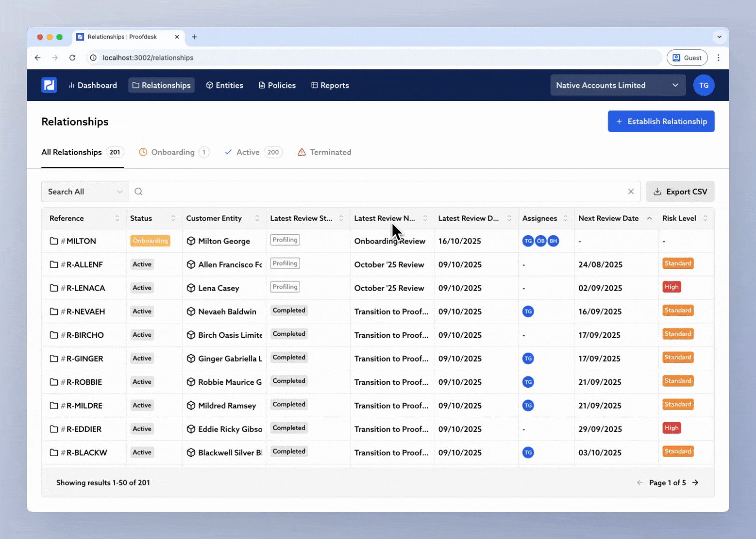Open browser tab list chevron

pos(719,37)
